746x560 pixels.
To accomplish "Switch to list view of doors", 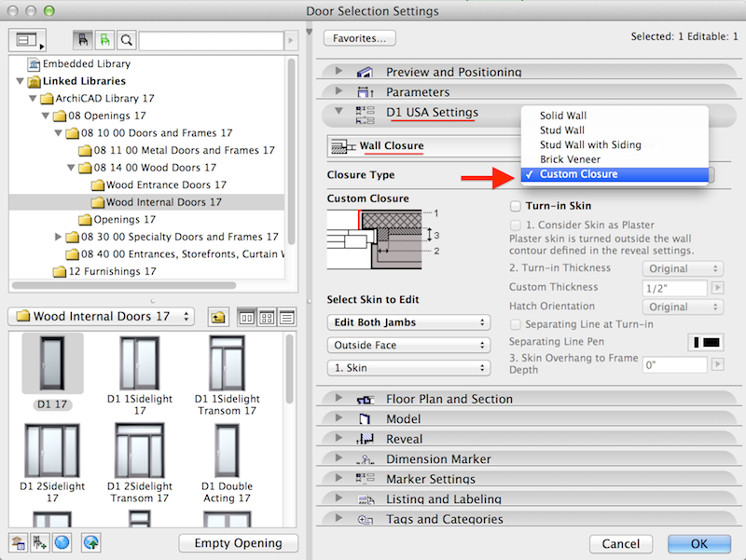I will (x=287, y=318).
